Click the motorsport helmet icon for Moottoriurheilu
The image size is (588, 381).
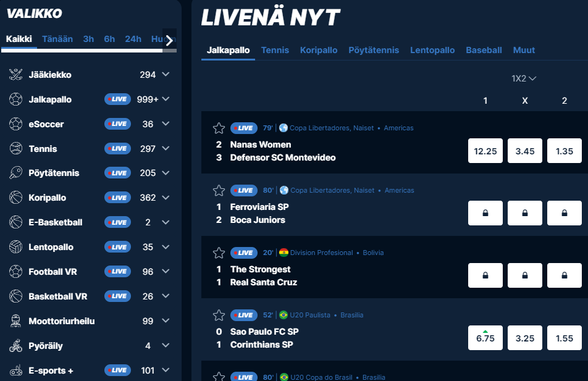click(x=16, y=321)
